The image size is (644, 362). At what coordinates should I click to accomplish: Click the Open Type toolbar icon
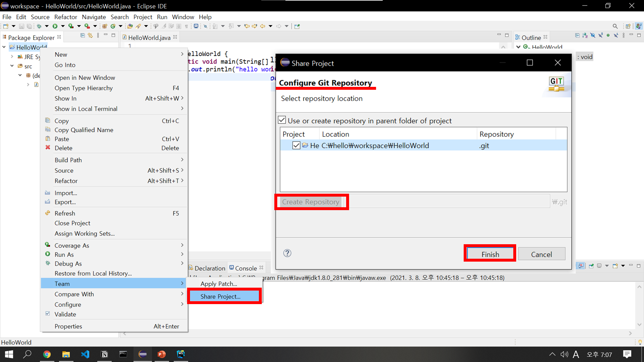(130, 26)
